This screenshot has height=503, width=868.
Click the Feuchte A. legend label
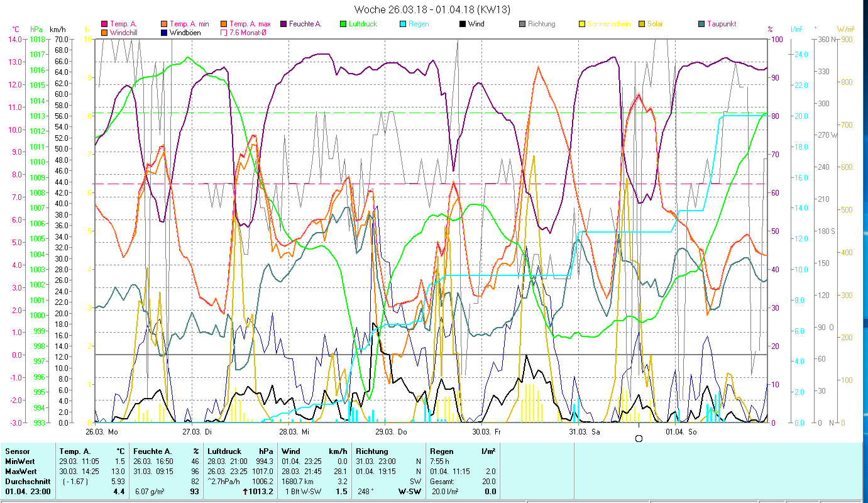tap(305, 24)
